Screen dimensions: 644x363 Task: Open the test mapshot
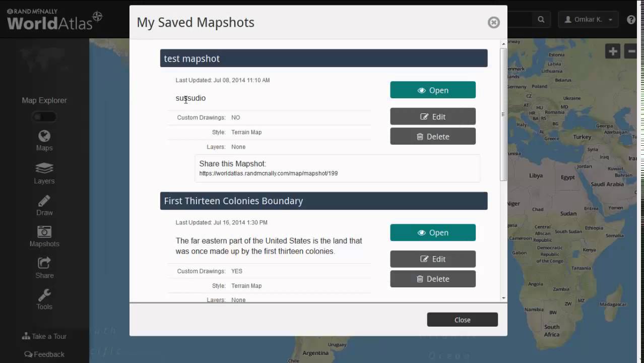[433, 90]
